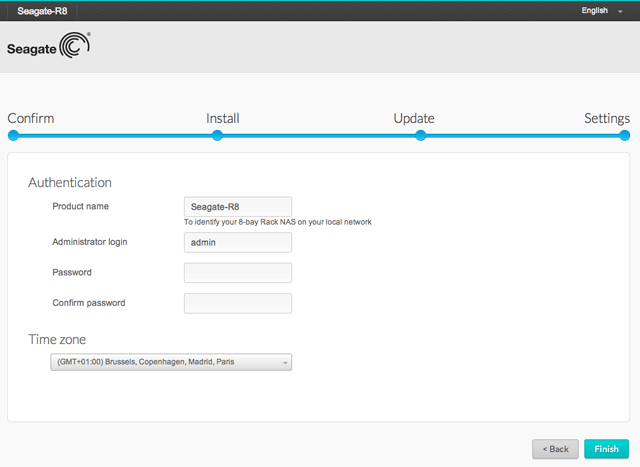640x467 pixels.
Task: Select the Confirm step dot
Action: tap(14, 136)
